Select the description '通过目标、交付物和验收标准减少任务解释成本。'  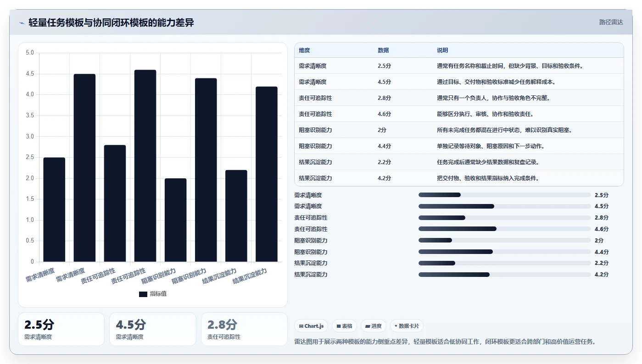coord(496,82)
